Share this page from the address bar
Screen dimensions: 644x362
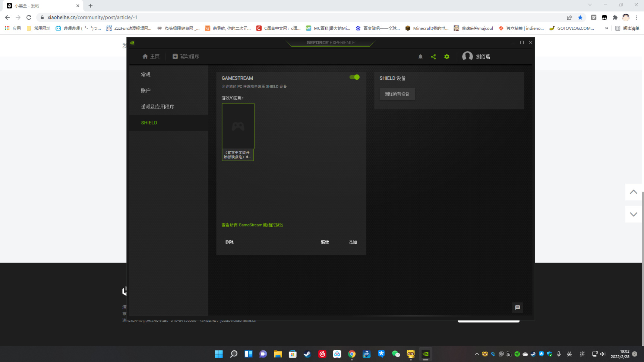tap(569, 18)
